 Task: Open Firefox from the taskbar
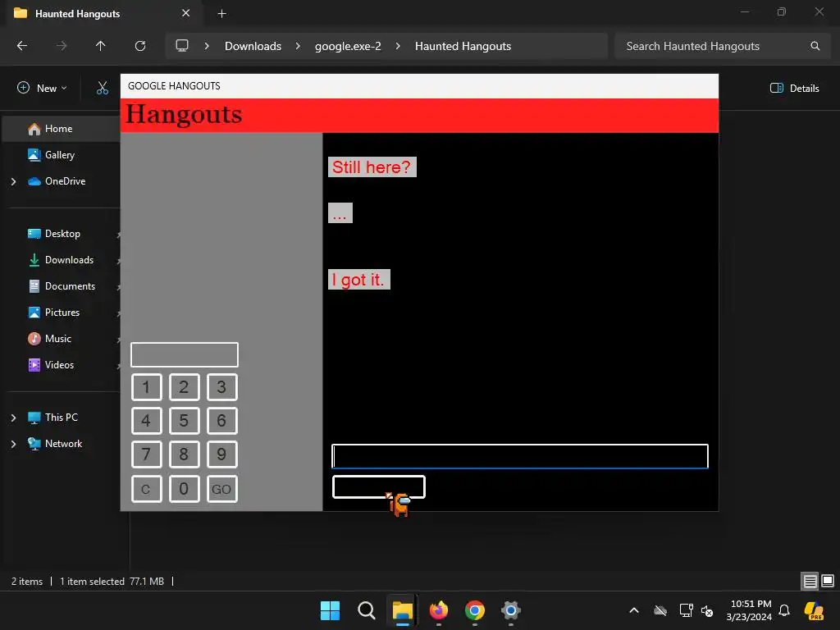[x=439, y=610]
